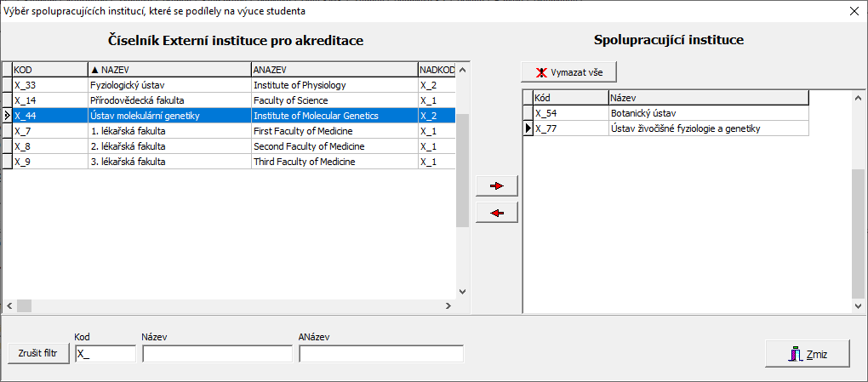868x382 pixels.
Task: Click the Zrušit filtr button
Action: 37,353
